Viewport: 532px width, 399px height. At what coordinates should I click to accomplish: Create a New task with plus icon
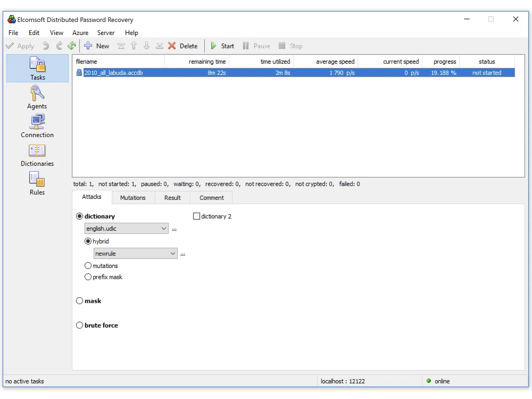pos(96,46)
